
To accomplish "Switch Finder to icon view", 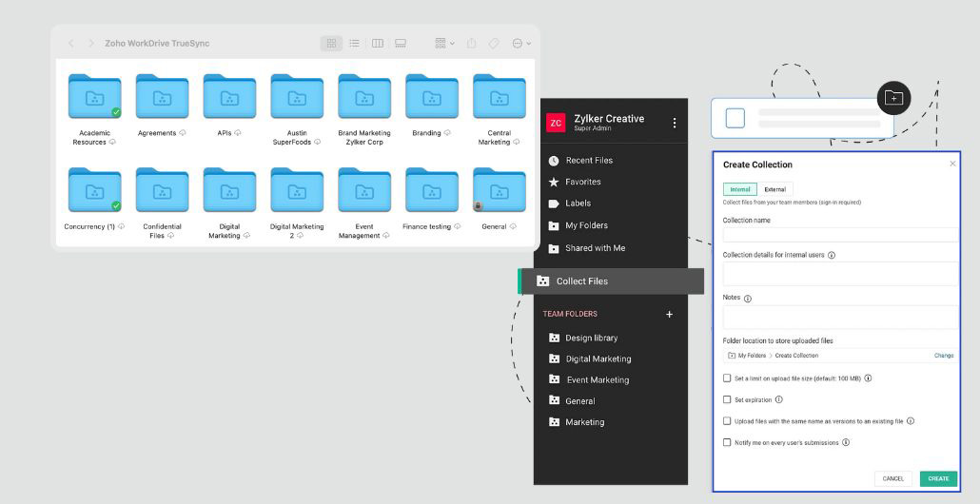I will tap(331, 43).
